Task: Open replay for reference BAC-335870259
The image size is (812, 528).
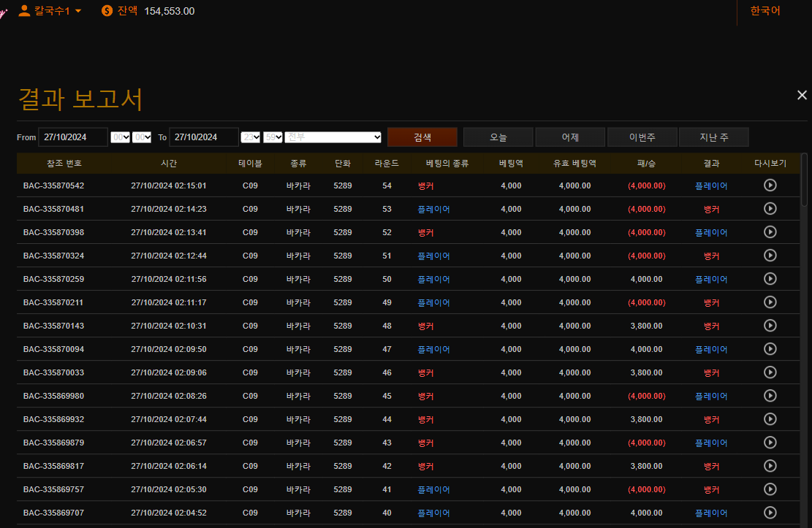Action: coord(770,279)
